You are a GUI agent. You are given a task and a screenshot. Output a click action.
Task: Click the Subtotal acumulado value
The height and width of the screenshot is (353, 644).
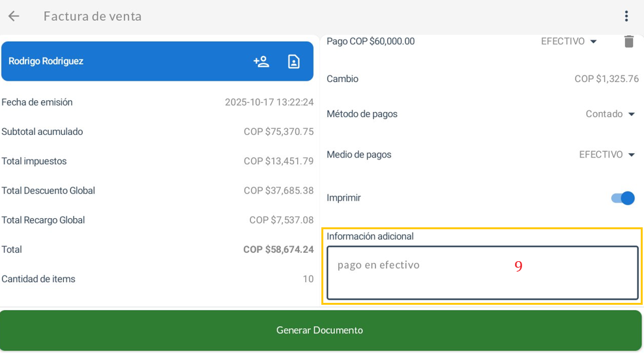point(278,132)
